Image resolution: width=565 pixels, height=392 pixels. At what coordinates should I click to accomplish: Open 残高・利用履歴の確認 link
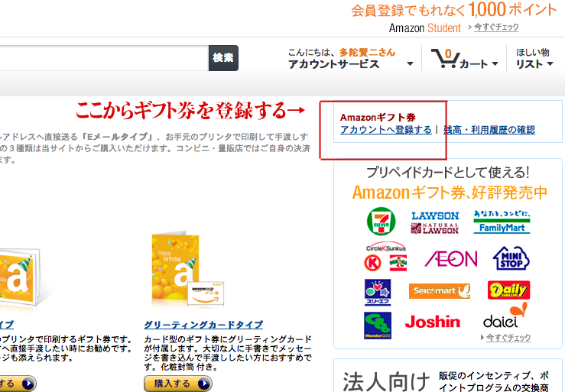coord(489,130)
